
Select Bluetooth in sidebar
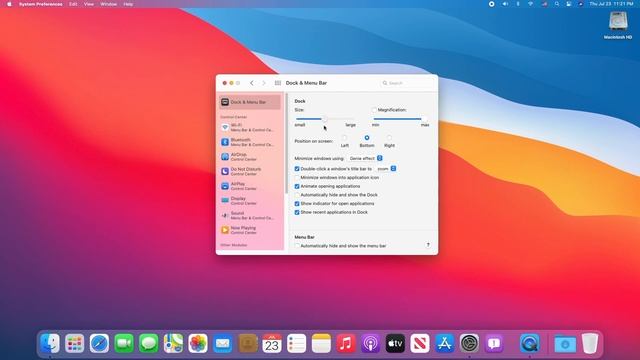click(250, 142)
